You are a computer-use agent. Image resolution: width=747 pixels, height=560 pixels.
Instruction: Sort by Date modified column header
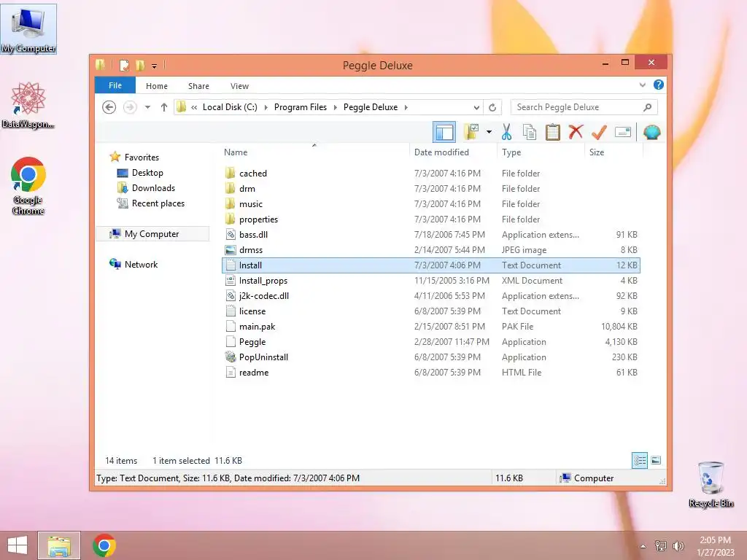441,152
